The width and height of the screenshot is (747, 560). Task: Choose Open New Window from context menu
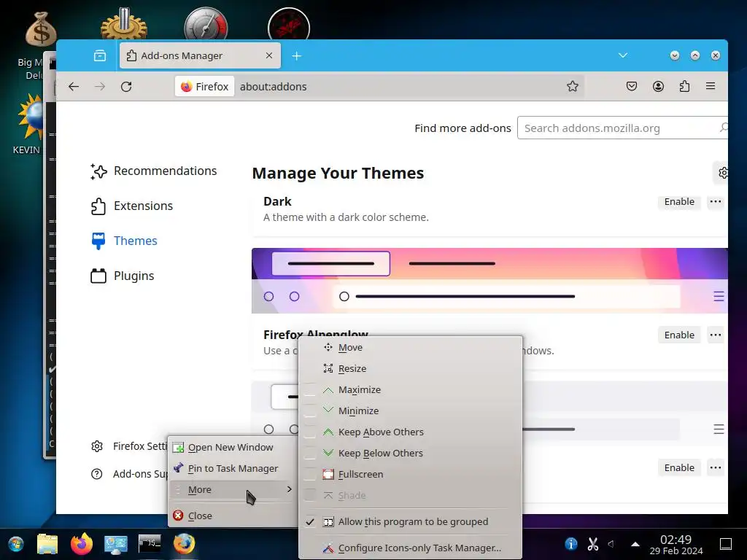pyautogui.click(x=233, y=447)
